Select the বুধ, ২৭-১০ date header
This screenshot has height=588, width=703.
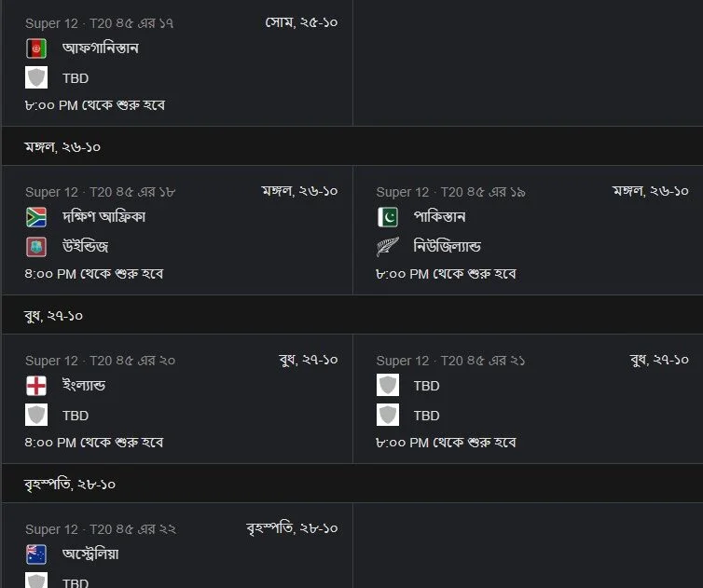[x=53, y=316]
